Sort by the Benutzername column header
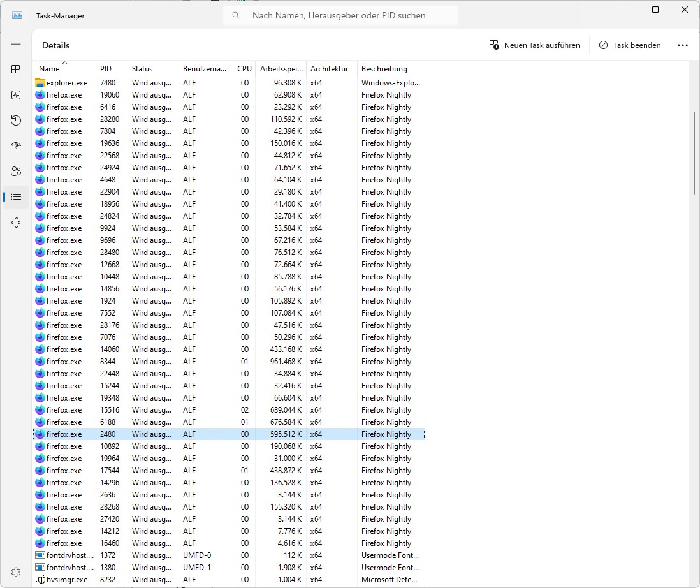 click(204, 69)
